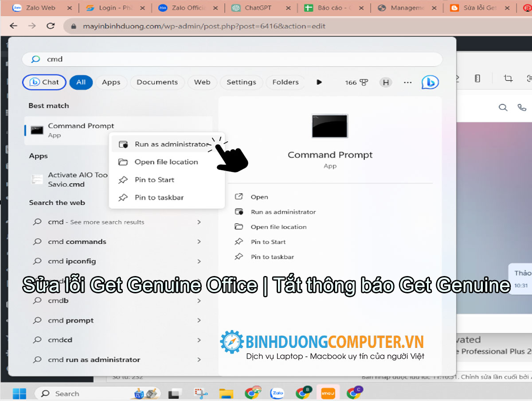Open the Chat filter in search
This screenshot has height=401, width=532.
[x=44, y=82]
